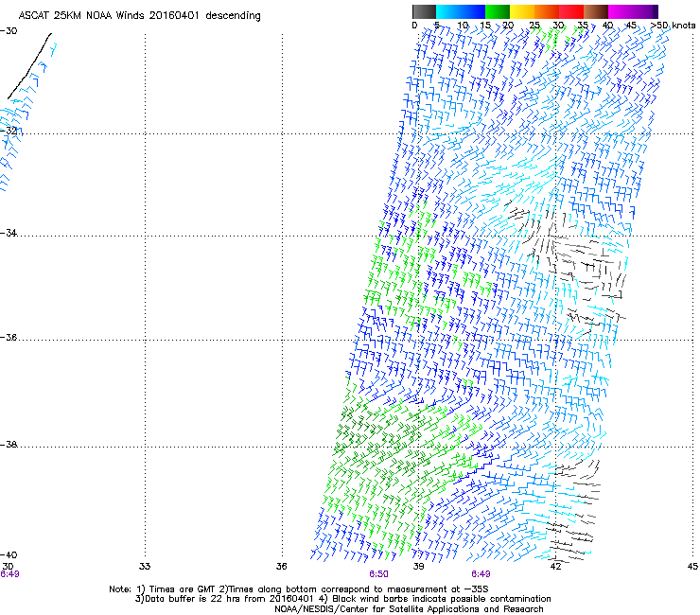Click the '36' longitude axis label
The image size is (700, 615).
click(281, 567)
